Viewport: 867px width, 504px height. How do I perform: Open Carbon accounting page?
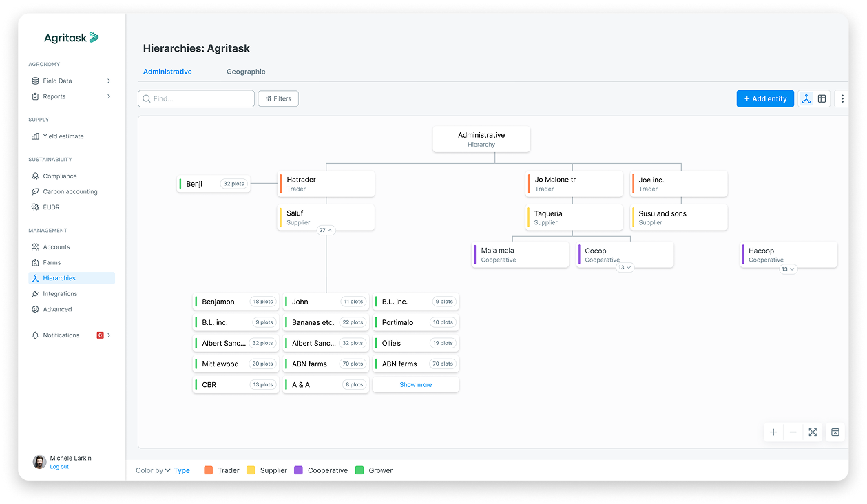(72, 191)
